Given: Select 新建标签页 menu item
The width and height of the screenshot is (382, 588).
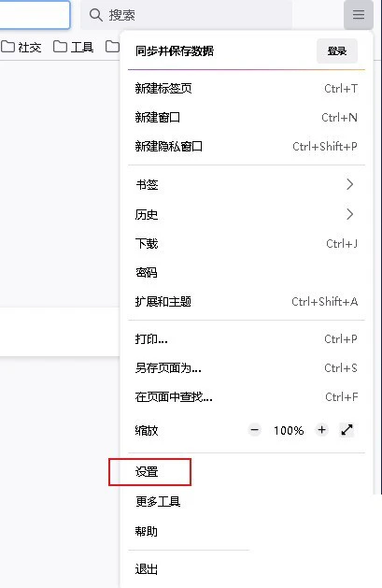Looking at the screenshot, I should pos(246,89).
